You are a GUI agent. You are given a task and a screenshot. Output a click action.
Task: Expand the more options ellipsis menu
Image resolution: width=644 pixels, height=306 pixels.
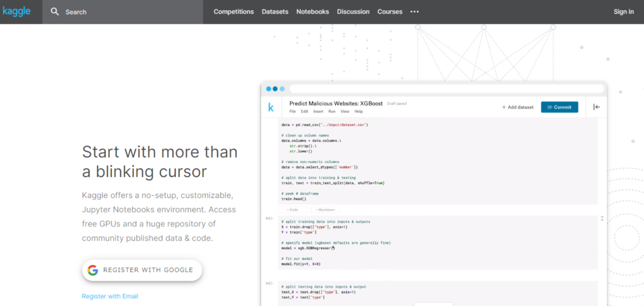(414, 11)
